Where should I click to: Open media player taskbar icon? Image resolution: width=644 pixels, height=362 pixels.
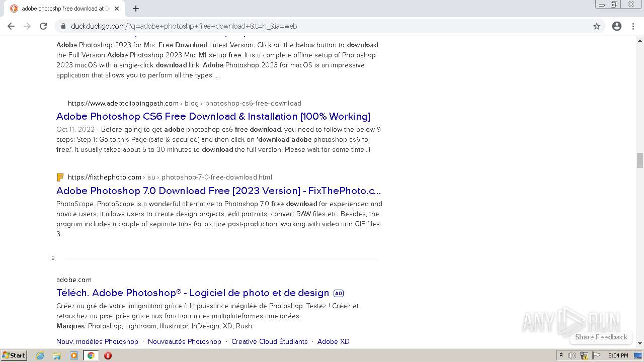click(x=74, y=355)
